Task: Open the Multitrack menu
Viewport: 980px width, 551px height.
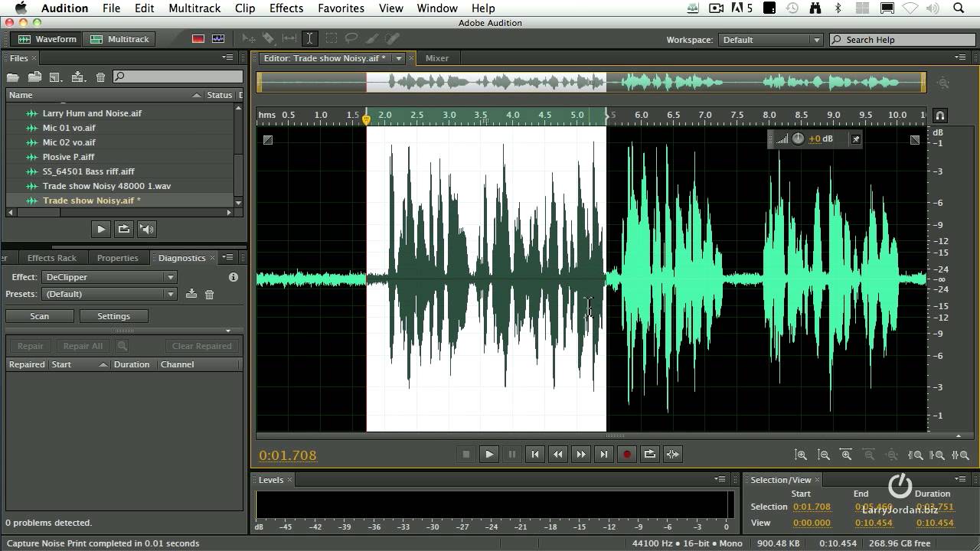Action: point(194,8)
